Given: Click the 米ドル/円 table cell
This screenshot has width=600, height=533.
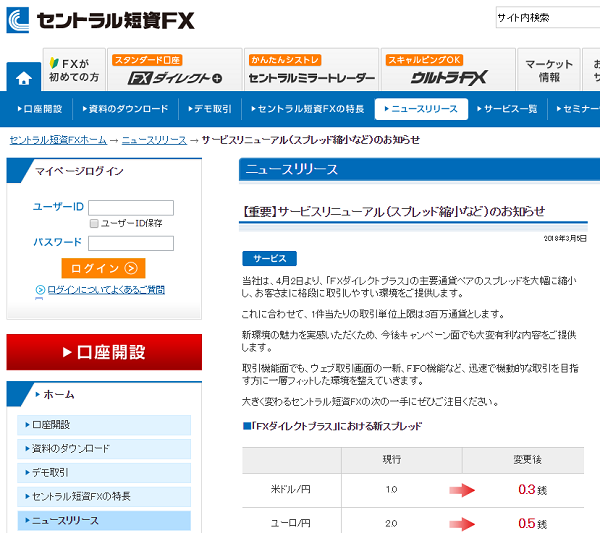Looking at the screenshot, I should 291,489.
